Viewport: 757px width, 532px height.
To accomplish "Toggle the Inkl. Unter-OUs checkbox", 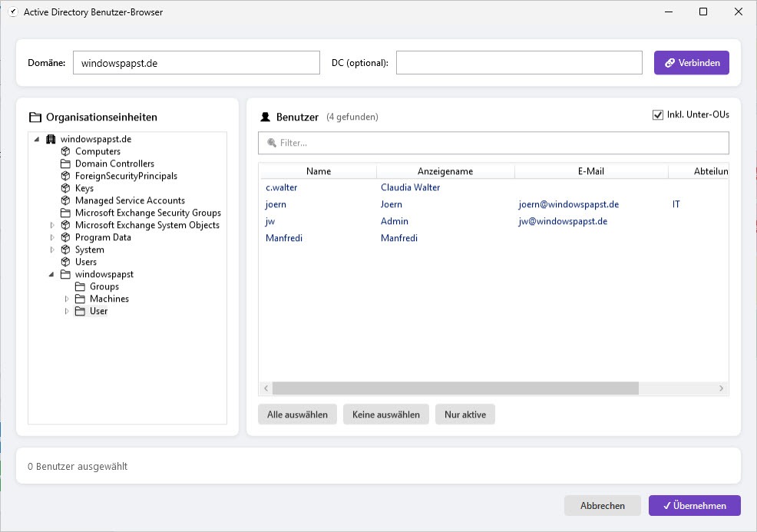I will point(657,115).
